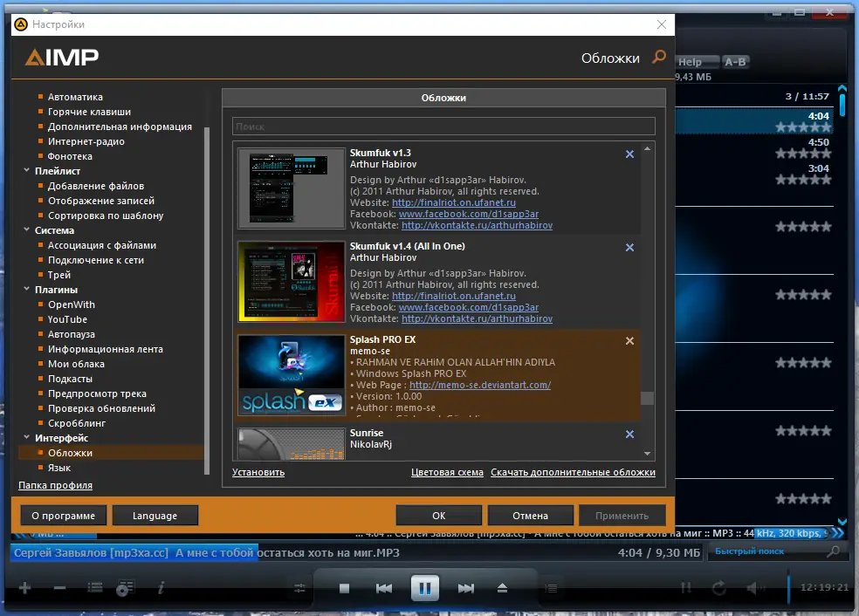Click the skins list scrollbar thumb
The height and width of the screenshot is (616, 859).
click(x=647, y=398)
